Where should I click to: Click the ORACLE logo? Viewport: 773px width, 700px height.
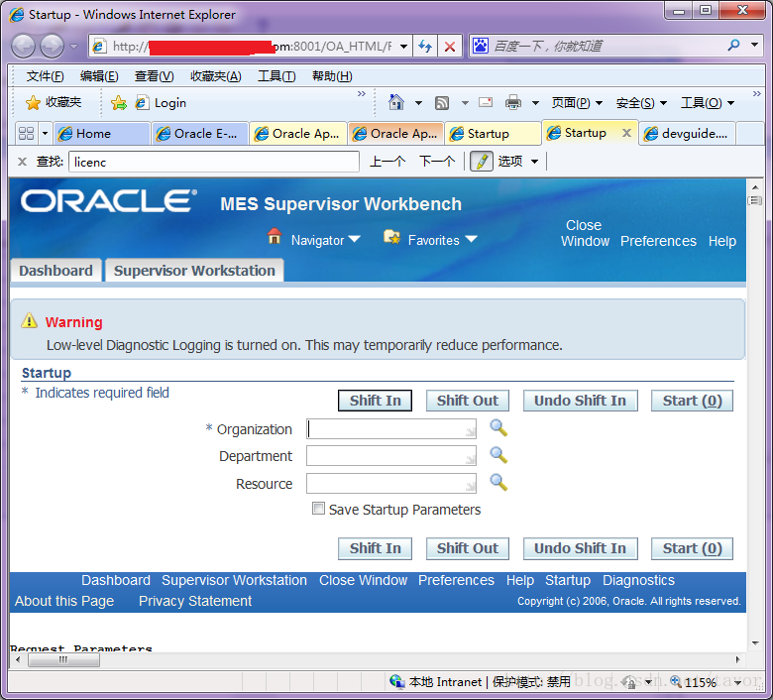point(109,201)
